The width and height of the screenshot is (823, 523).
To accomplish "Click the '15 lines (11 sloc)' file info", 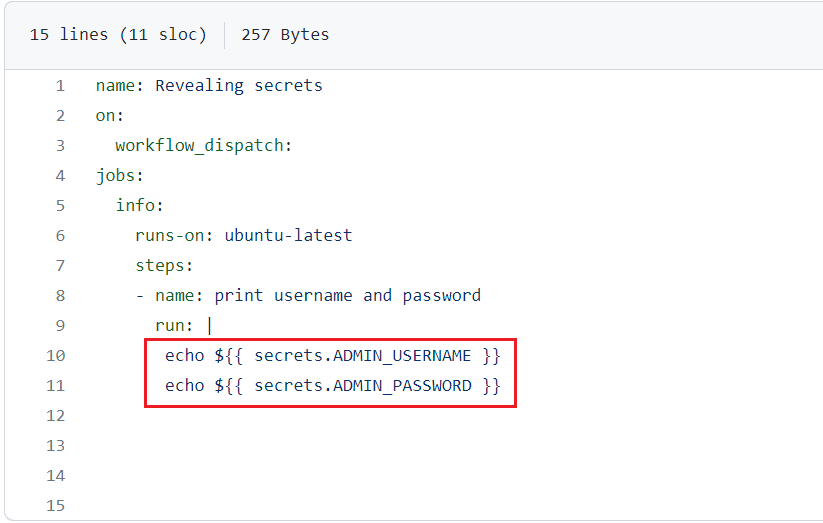I will [118, 35].
